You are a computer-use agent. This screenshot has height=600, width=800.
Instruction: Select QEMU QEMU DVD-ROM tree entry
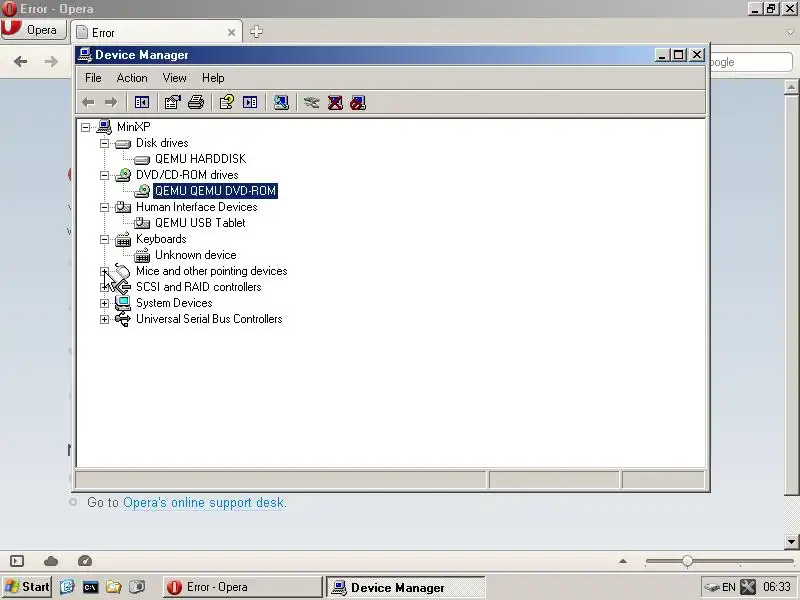[215, 191]
